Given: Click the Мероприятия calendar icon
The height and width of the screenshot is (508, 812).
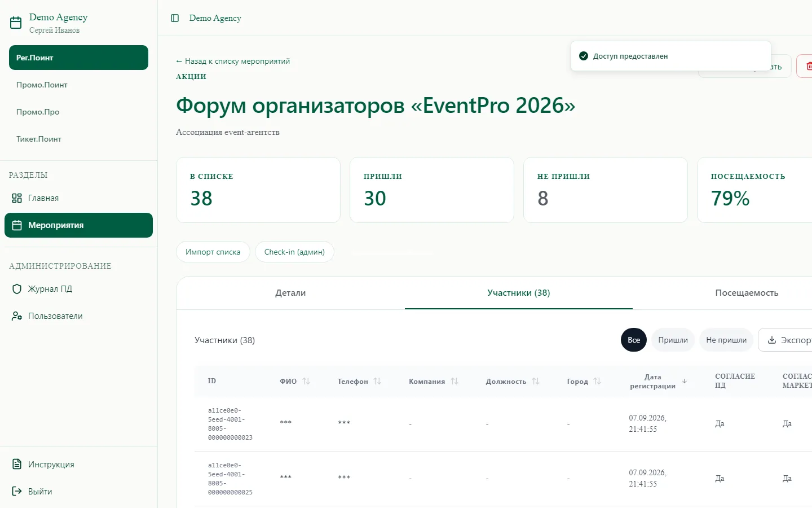Looking at the screenshot, I should coord(17,225).
